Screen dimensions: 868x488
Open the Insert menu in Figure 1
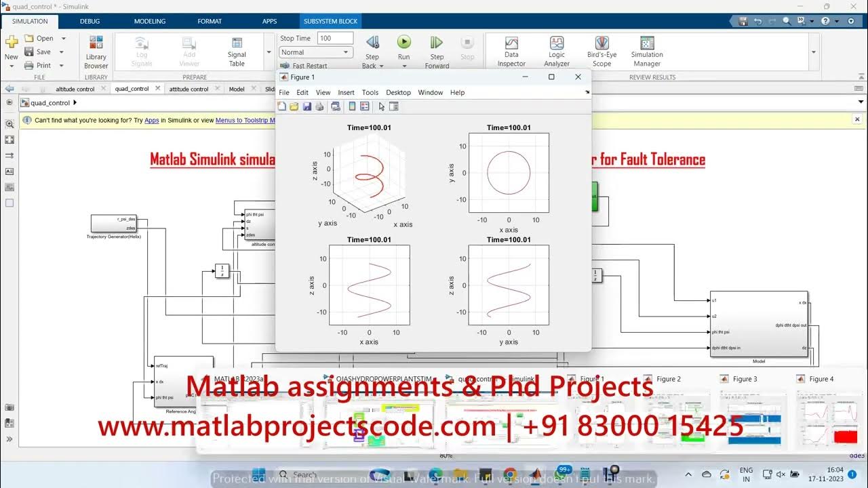[346, 92]
